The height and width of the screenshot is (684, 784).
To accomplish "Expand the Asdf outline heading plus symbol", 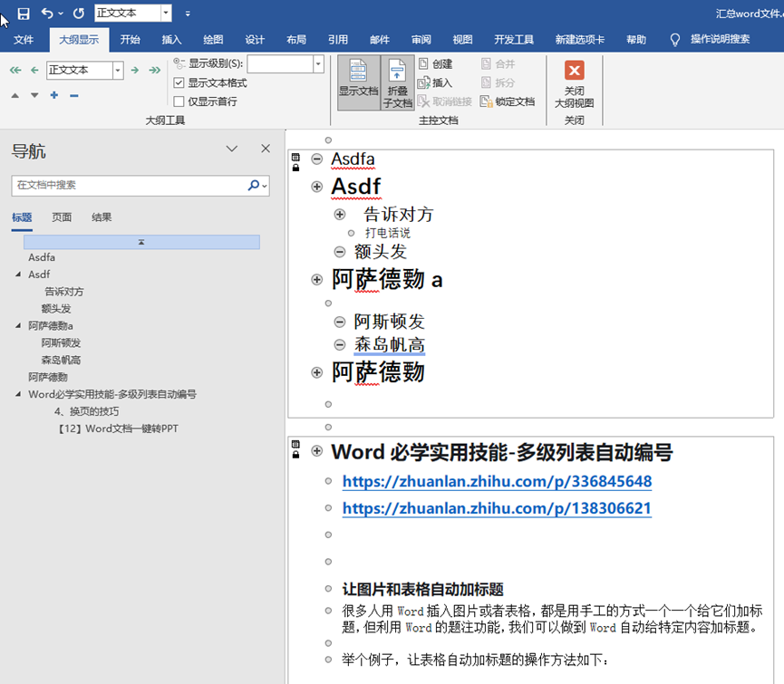I will click(x=316, y=187).
